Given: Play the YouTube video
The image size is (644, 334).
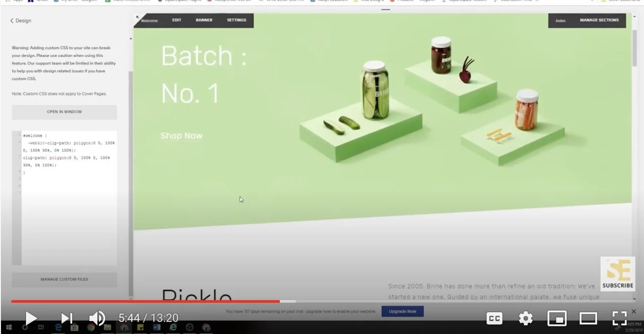Looking at the screenshot, I should click(30, 318).
